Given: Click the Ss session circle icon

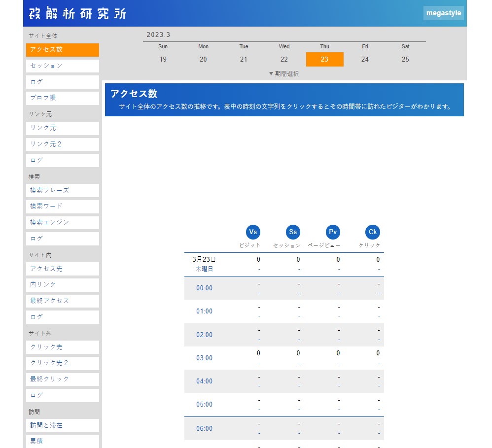Looking at the screenshot, I should coord(293,232).
